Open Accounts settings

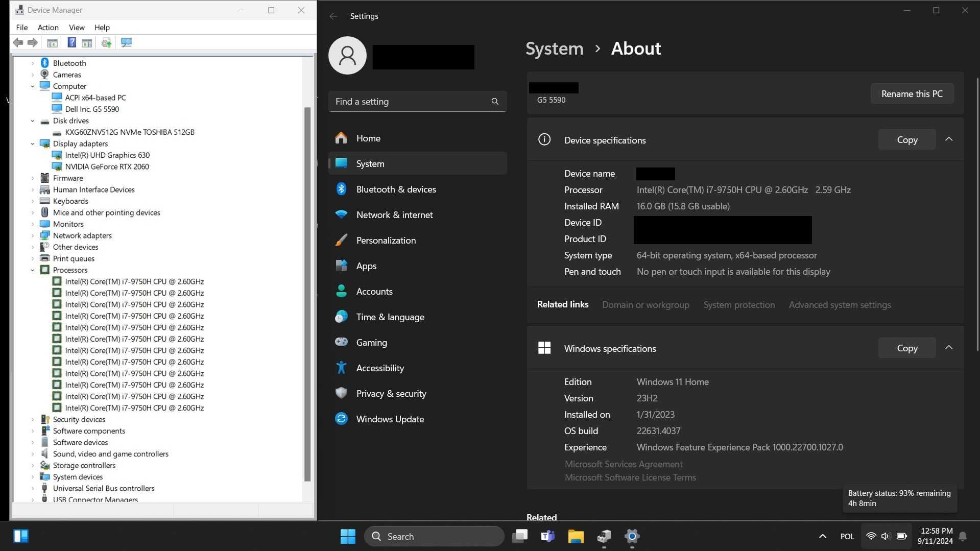[418, 291]
